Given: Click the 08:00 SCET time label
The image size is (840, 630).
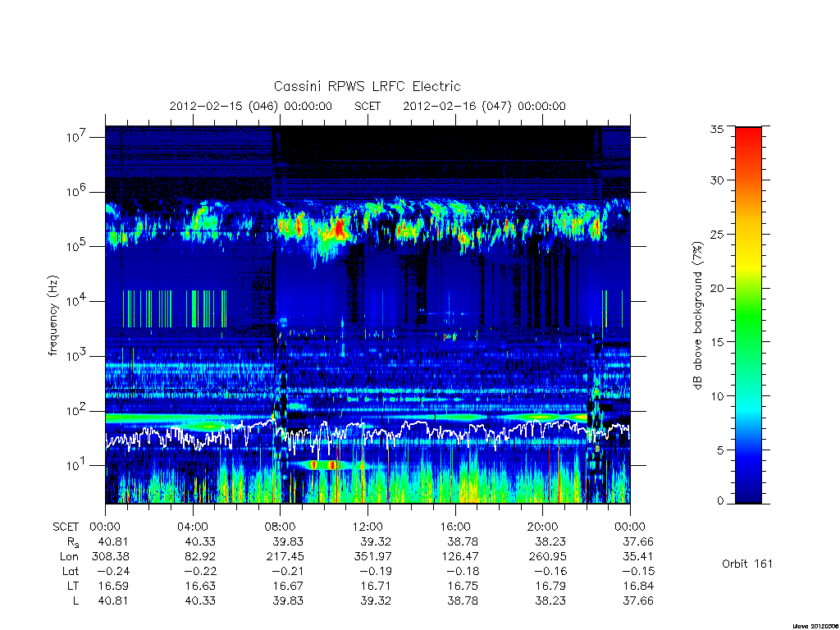Looking at the screenshot, I should pos(280,527).
